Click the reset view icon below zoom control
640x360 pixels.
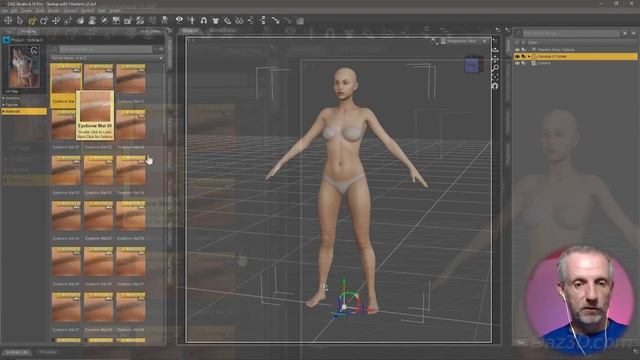495,85
